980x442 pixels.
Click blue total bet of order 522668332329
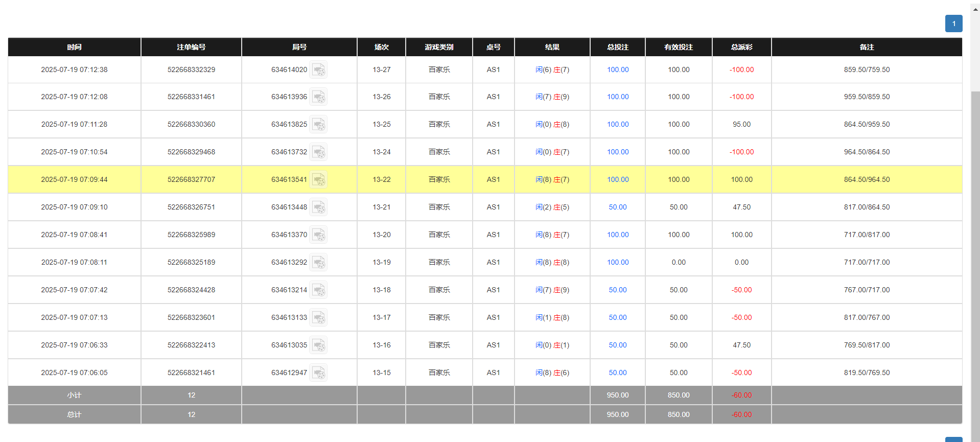(x=617, y=69)
